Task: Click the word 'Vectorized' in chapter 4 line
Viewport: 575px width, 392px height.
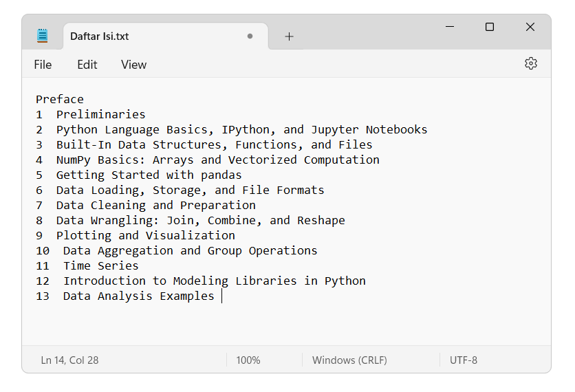Action: 263,160
